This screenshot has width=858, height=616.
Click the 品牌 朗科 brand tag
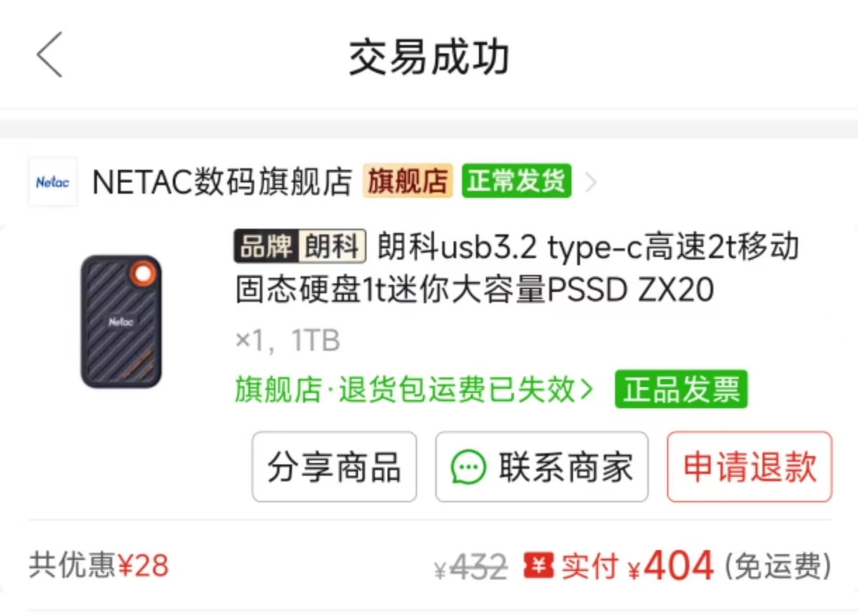tap(301, 247)
